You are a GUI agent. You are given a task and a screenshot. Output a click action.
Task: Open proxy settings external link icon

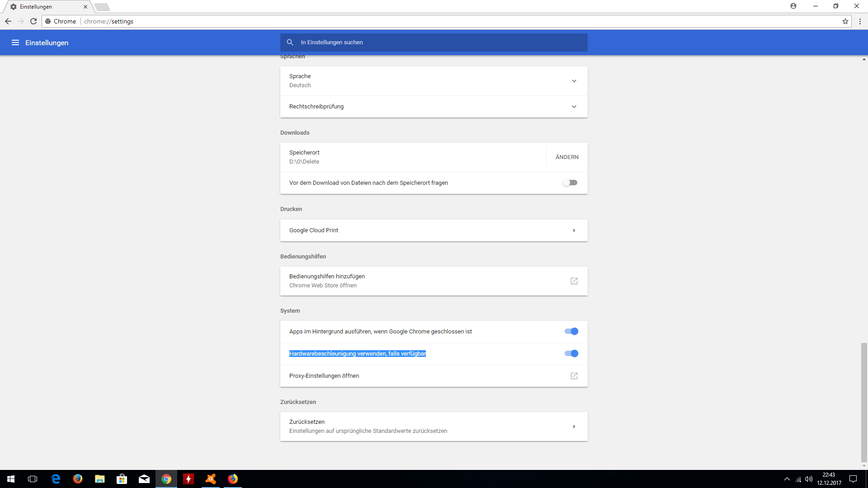[574, 376]
